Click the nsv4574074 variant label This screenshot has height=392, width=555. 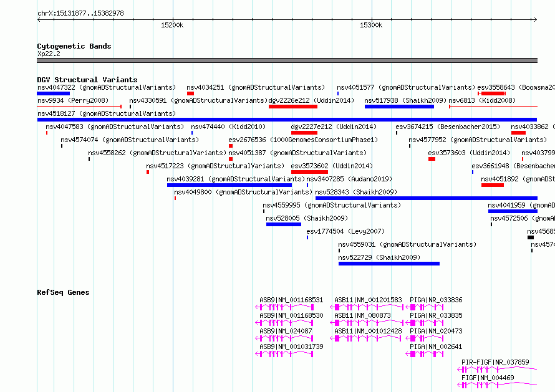pyautogui.click(x=130, y=140)
